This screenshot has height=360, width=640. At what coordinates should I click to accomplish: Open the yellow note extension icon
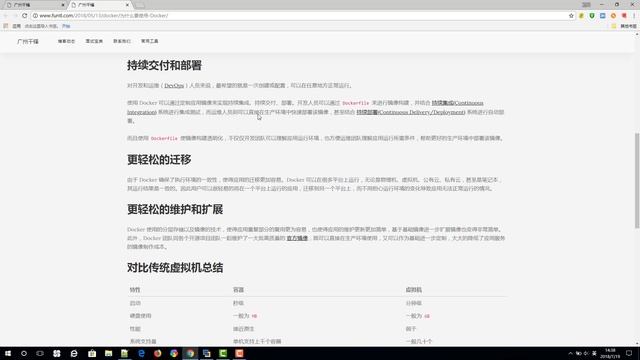pos(581,16)
